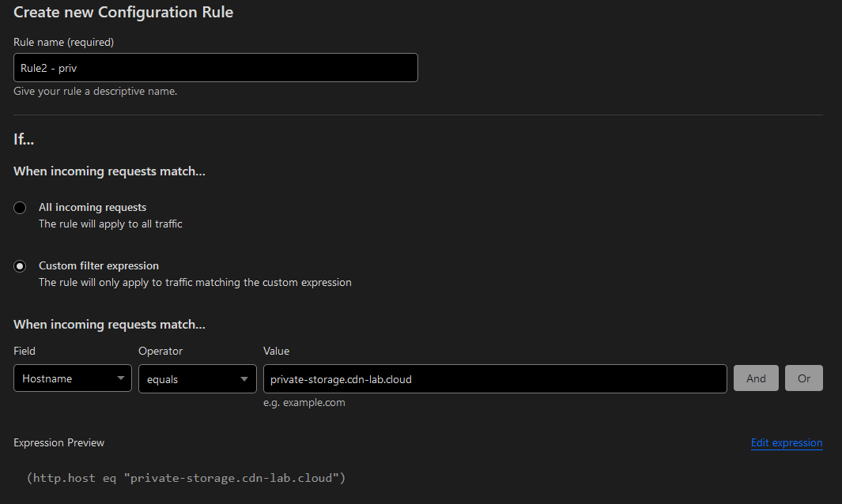Screen dimensions: 842x504
Task: Click the 'Expression Preview' label
Action: click(59, 443)
